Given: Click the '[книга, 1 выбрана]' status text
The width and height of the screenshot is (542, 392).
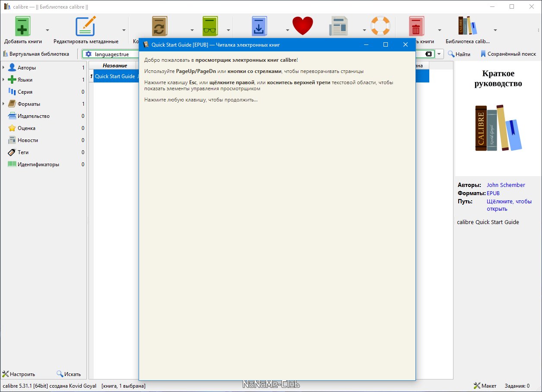Looking at the screenshot, I should [124, 386].
